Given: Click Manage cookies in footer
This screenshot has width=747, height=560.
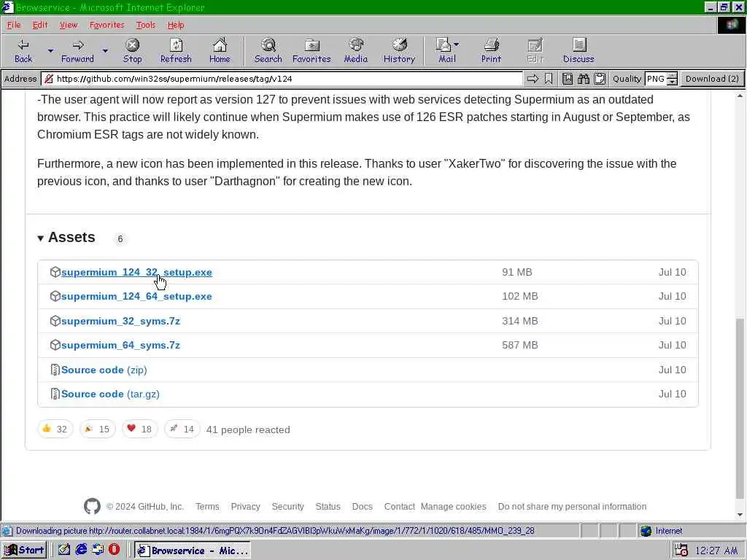Looking at the screenshot, I should point(453,506).
